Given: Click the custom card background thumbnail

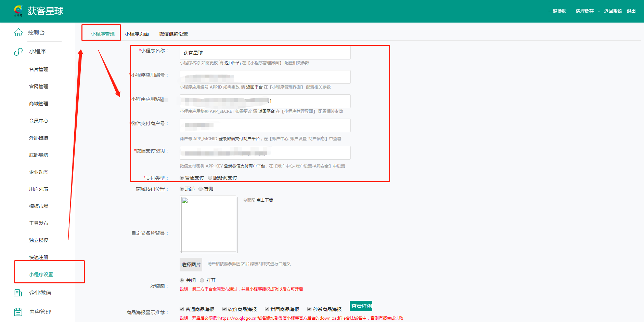Looking at the screenshot, I should pos(208,224).
